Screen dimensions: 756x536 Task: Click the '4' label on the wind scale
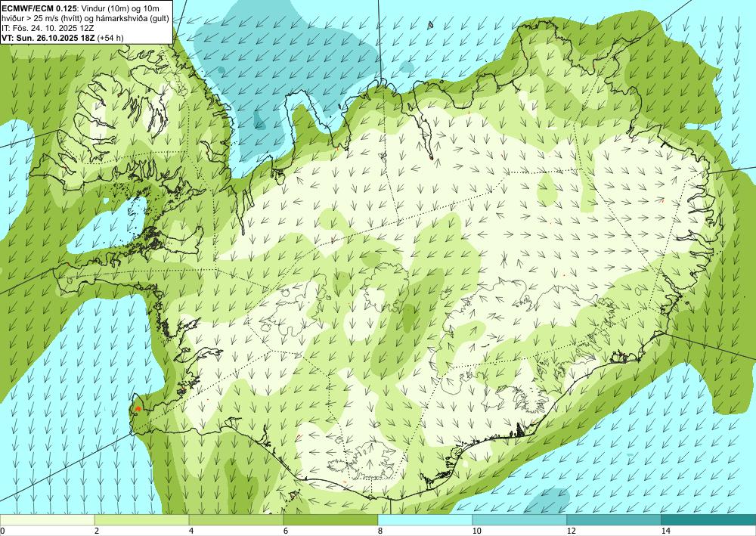point(191,531)
